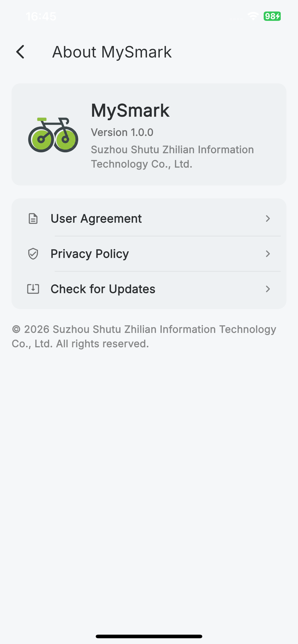Screen dimensions: 298x644
Task: Expand User Agreement via its chevron
Action: [x=268, y=218]
